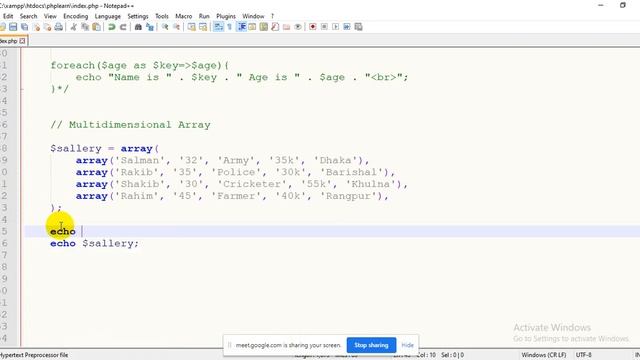Click the code line containing 'Rahim'
This screenshot has width=640, height=360.
pyautogui.click(x=232, y=196)
